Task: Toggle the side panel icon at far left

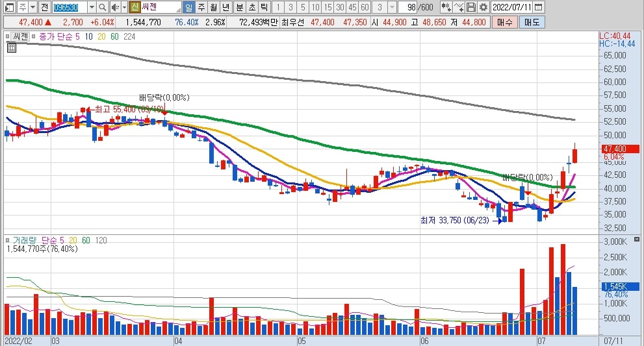Action: (10, 7)
